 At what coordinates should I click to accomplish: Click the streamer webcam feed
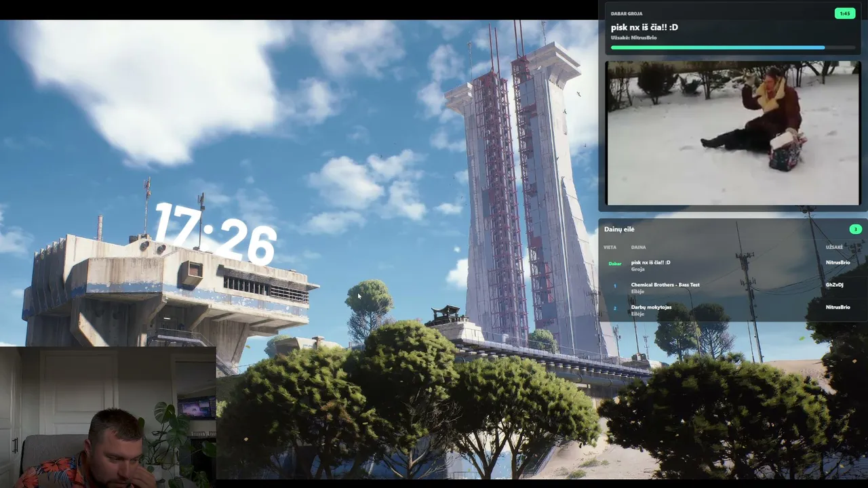[x=108, y=417]
